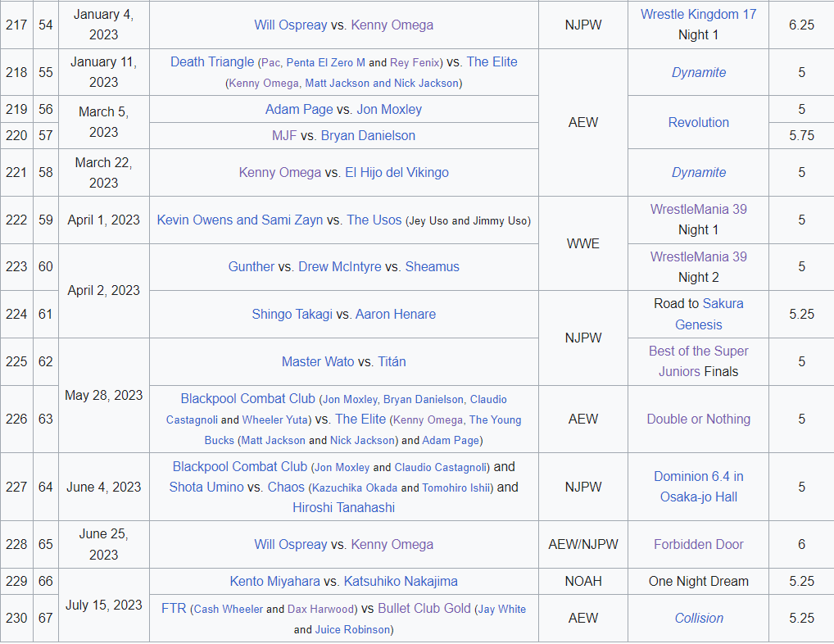
Task: Click the Death Triangle team link
Action: tap(211, 62)
